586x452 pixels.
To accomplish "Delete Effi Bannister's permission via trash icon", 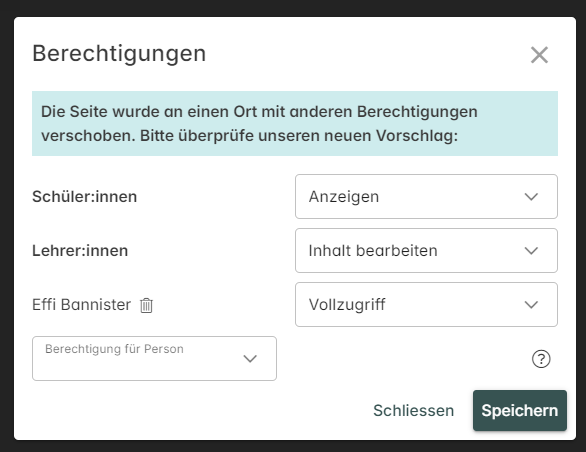I will (x=146, y=305).
